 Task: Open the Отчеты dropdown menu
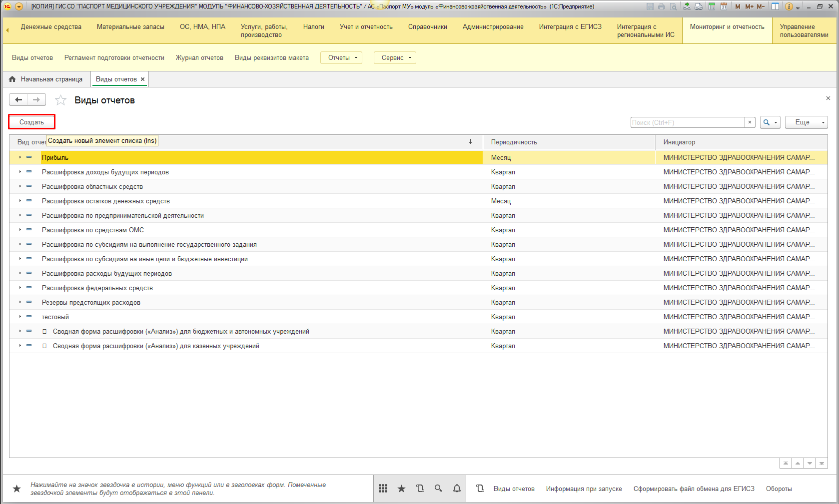[x=341, y=58]
